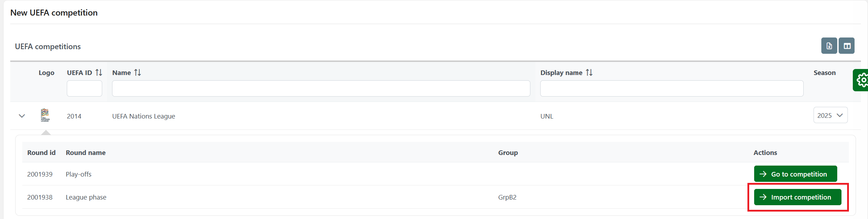Click the sort arrows beside Name

point(138,73)
